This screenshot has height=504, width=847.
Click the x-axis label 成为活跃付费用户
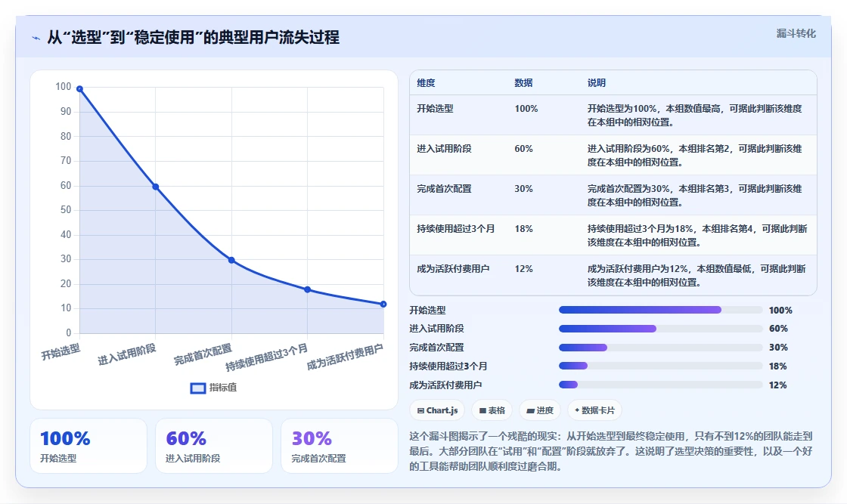tap(345, 357)
